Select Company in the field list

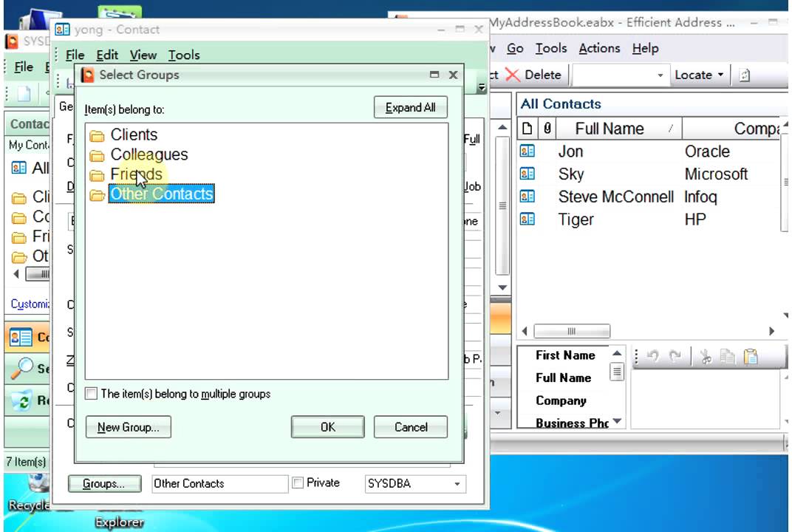tap(561, 400)
